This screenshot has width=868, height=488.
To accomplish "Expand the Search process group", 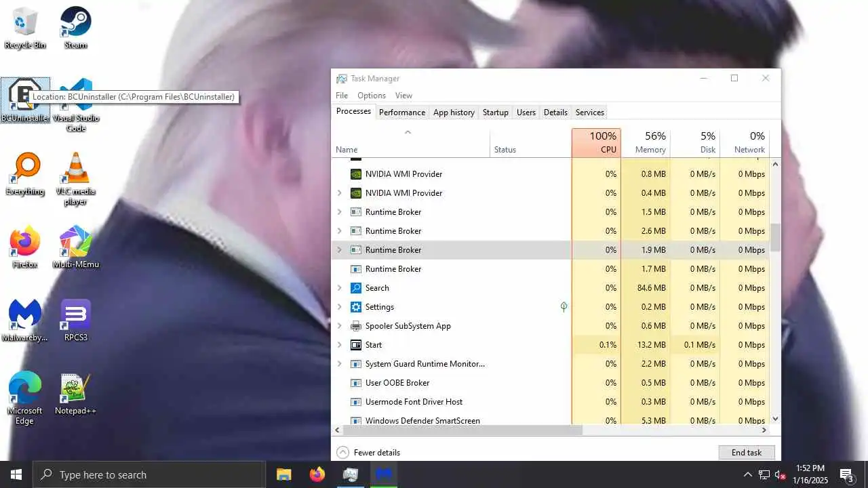I will click(x=340, y=288).
